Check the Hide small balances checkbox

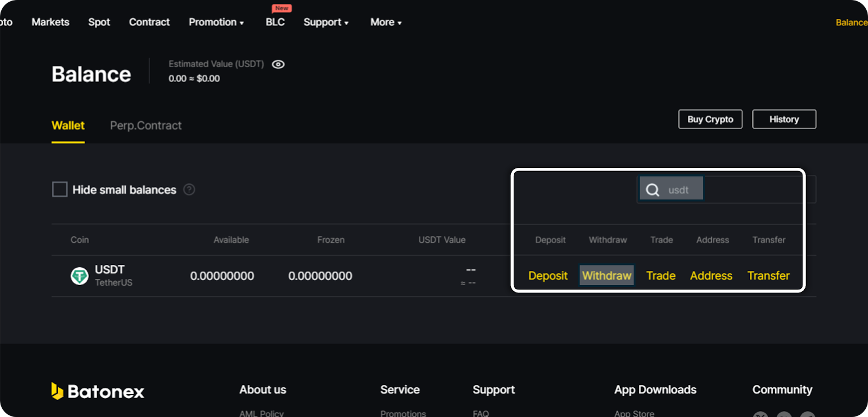tap(60, 189)
